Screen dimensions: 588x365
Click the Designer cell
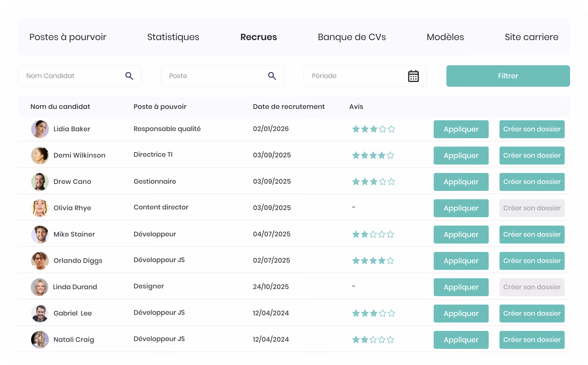(149, 286)
